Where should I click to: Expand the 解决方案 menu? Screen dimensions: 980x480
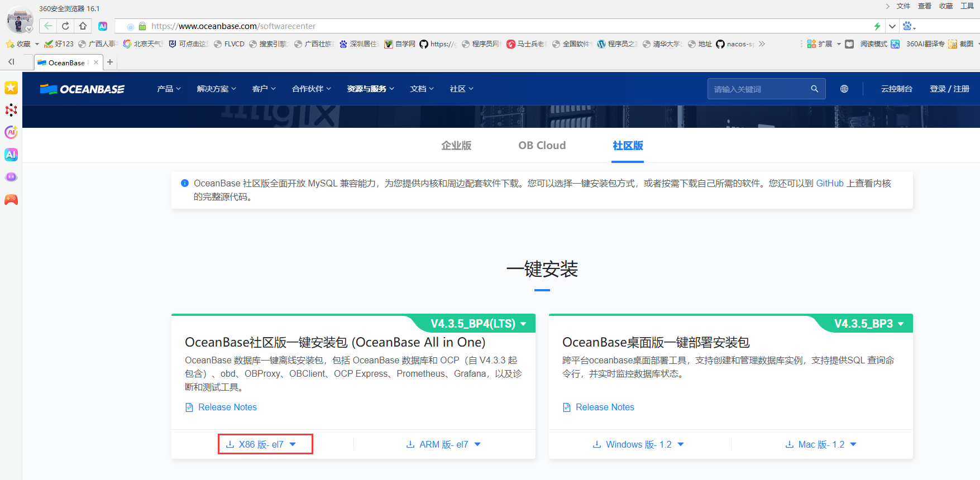(x=216, y=89)
